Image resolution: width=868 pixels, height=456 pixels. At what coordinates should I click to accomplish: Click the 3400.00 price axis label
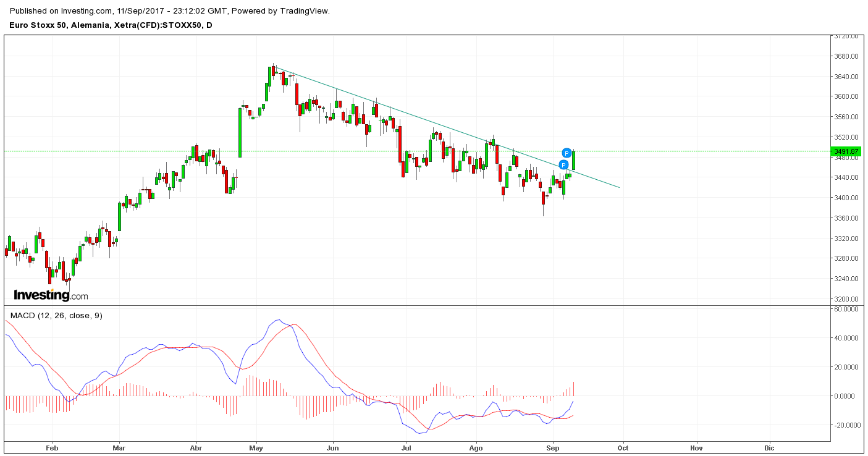coord(846,198)
